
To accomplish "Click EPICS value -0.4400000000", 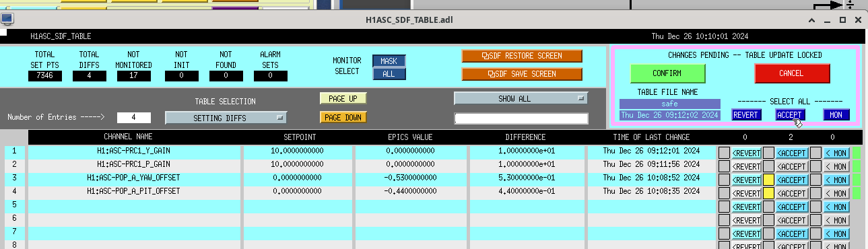I will tap(411, 191).
